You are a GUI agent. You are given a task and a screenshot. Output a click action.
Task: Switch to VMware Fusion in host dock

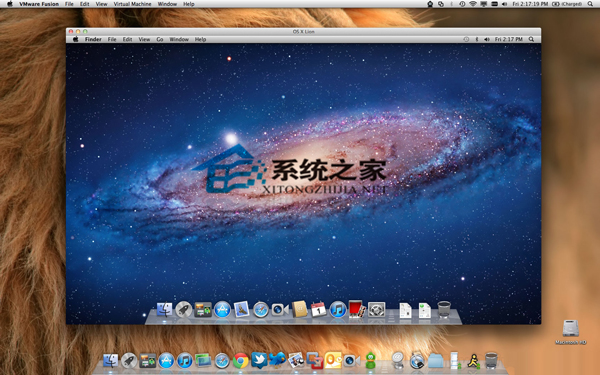315,360
